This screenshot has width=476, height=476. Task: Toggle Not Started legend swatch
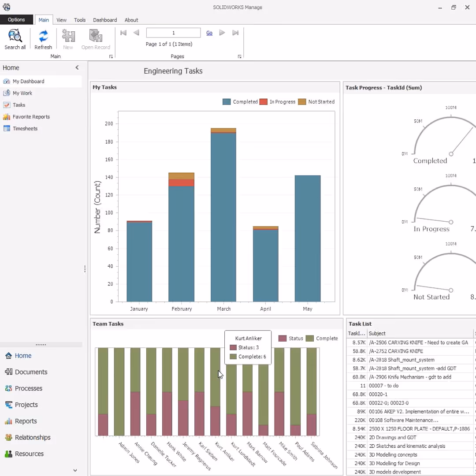tap(302, 102)
